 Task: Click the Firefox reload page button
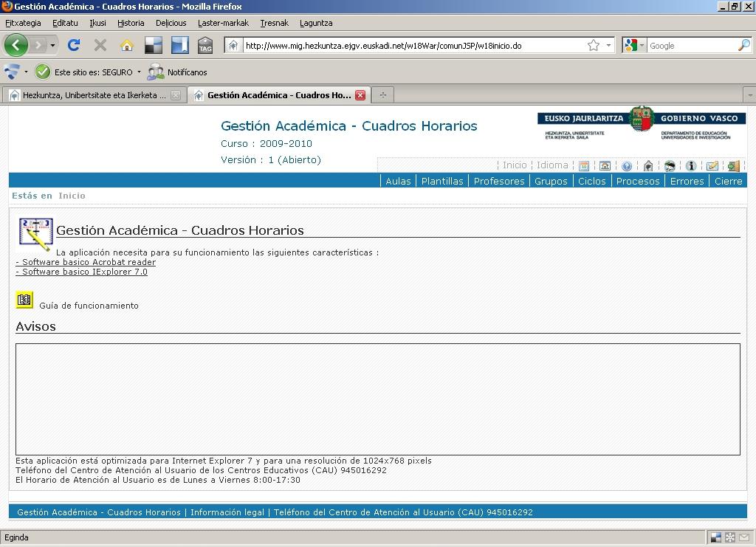74,46
